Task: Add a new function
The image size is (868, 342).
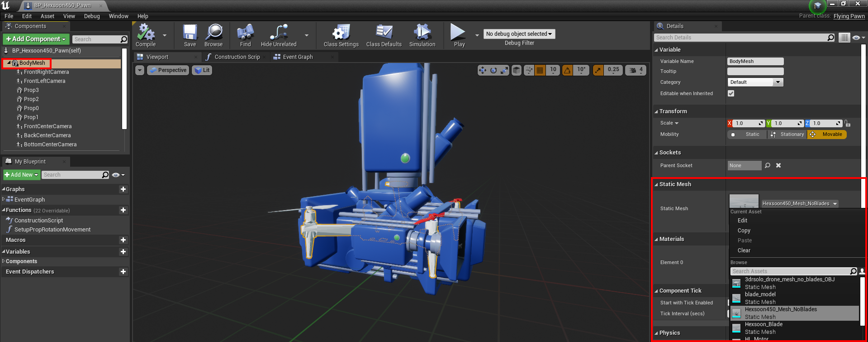Action: tap(123, 210)
